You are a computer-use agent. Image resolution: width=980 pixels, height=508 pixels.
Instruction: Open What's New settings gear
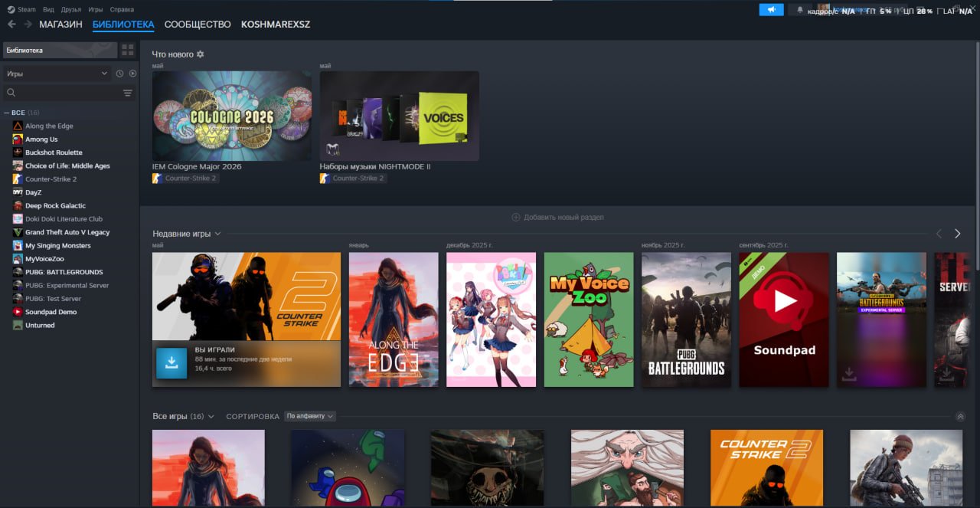tap(201, 54)
